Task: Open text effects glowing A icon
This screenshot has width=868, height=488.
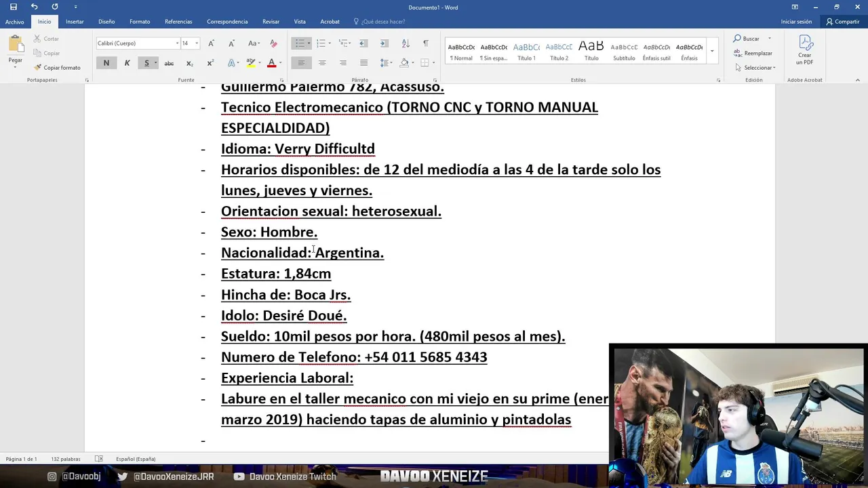Action: click(x=231, y=63)
